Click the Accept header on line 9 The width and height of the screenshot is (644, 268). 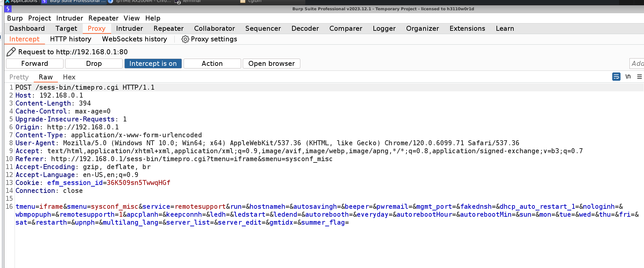click(x=299, y=151)
